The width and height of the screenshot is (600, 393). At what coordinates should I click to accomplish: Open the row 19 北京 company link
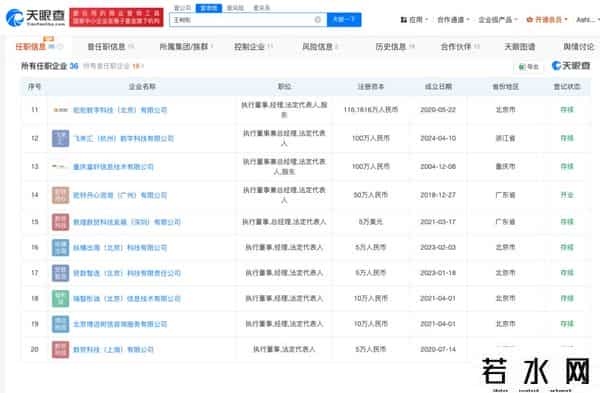[x=120, y=324]
